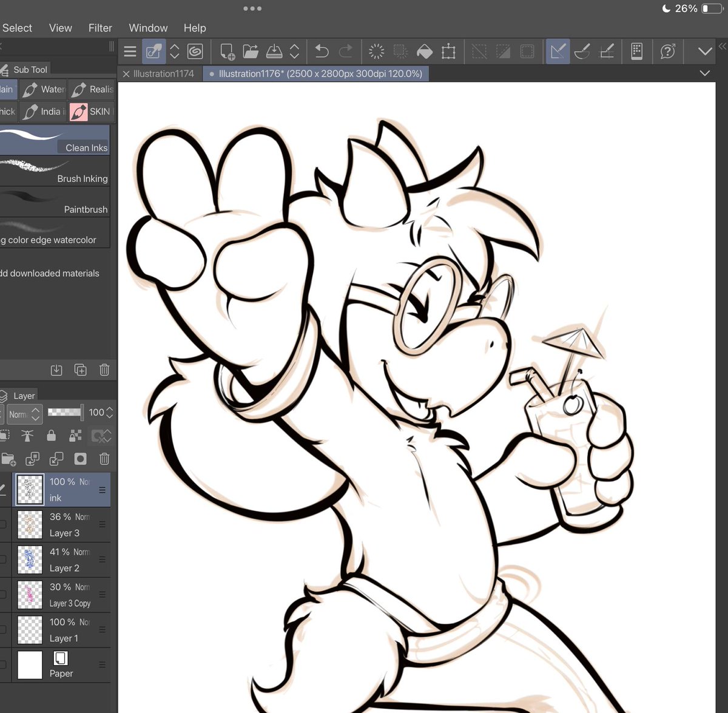Click the opacity 100 stepper arrows

(x=109, y=413)
